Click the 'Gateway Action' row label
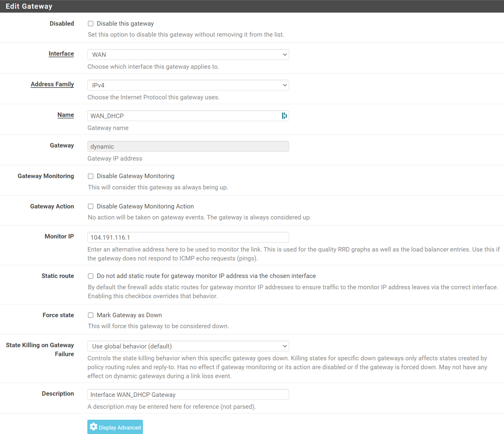Screen dimensions: 504x434 52,206
